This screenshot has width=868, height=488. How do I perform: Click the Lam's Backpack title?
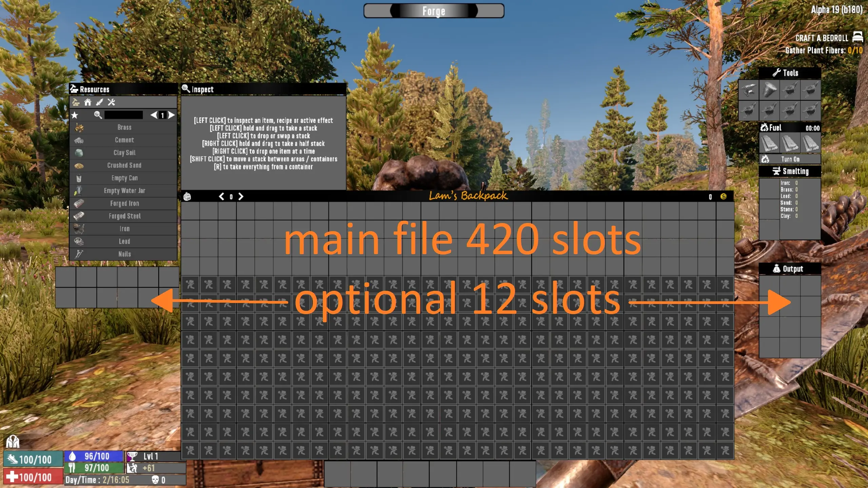click(468, 196)
